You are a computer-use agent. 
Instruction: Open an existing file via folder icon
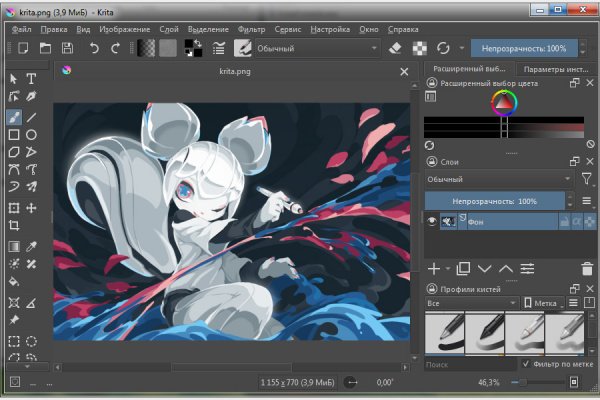45,48
